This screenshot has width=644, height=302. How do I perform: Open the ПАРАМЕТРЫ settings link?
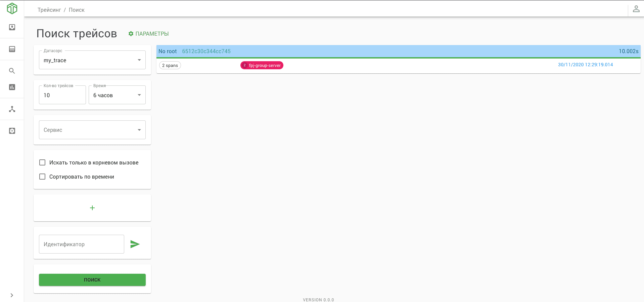click(148, 34)
